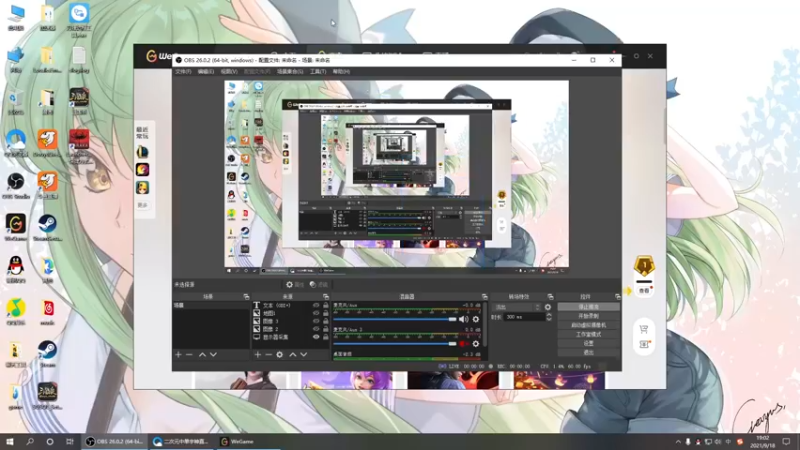Toggle lock on 显示器采集 source
This screenshot has width=800, height=450.
pos(326,337)
